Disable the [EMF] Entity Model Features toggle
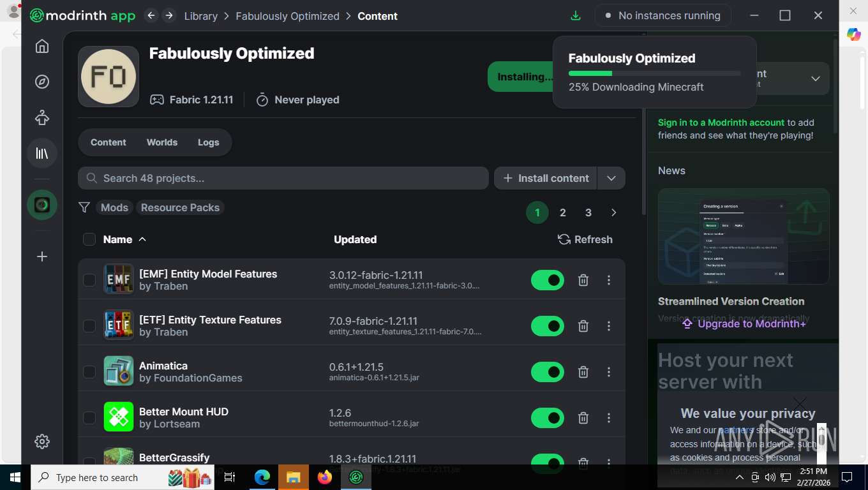 click(x=548, y=280)
